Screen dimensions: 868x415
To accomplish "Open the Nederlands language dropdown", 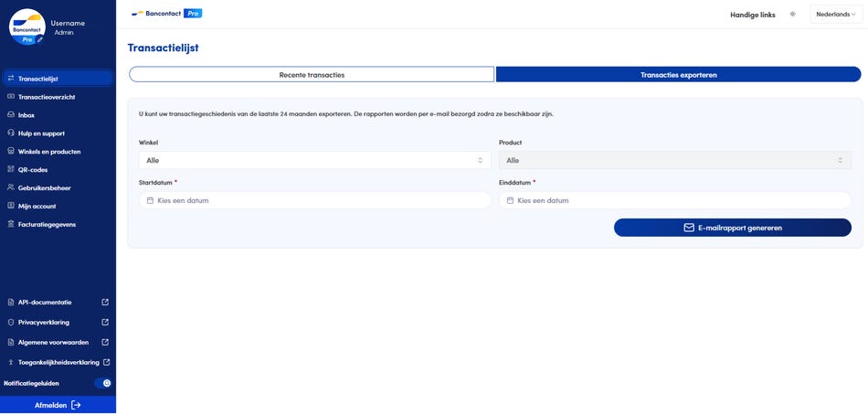I will coord(836,15).
